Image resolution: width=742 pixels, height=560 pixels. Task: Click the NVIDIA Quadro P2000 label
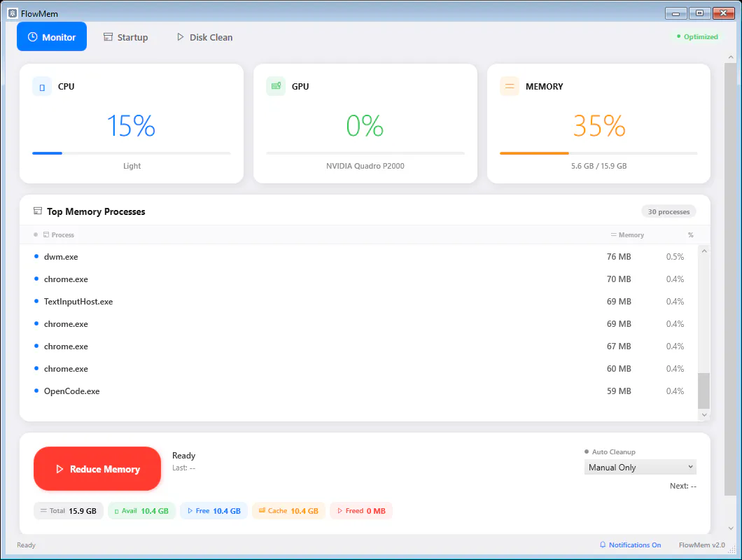point(365,166)
